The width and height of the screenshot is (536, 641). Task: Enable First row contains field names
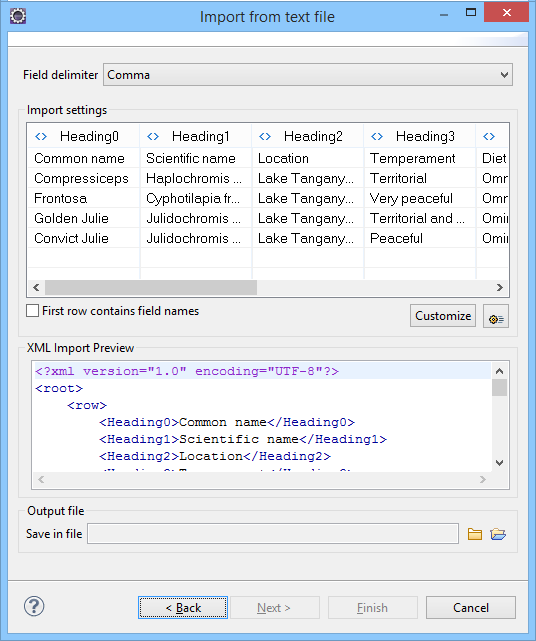pyautogui.click(x=33, y=311)
